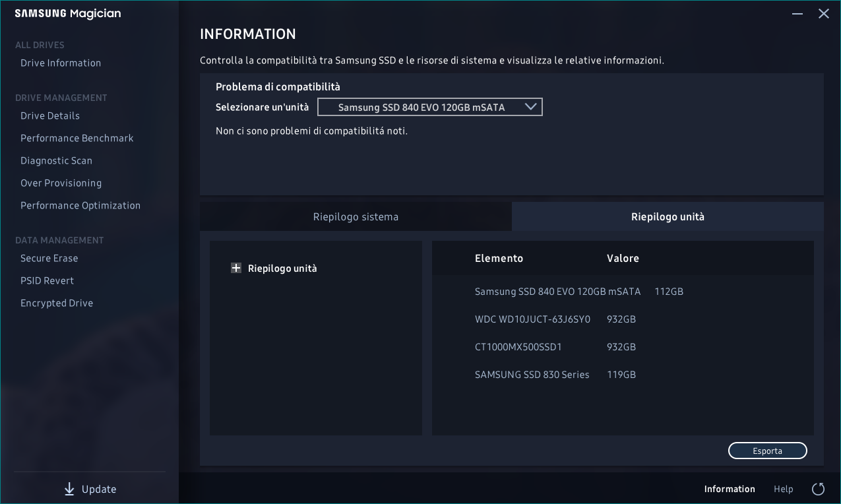
Task: Click the 'Non ci sono problemi' message
Action: pyautogui.click(x=311, y=131)
